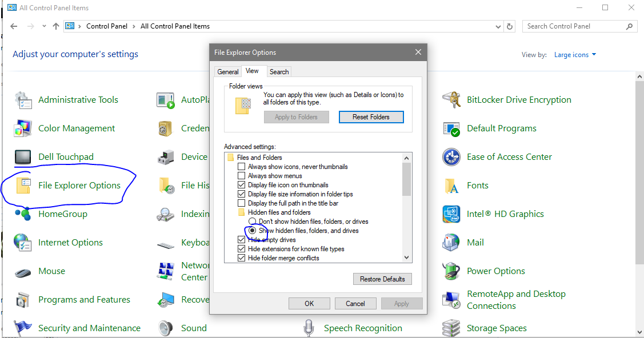Enable Always show menus checkbox
644x338 pixels.
click(242, 175)
